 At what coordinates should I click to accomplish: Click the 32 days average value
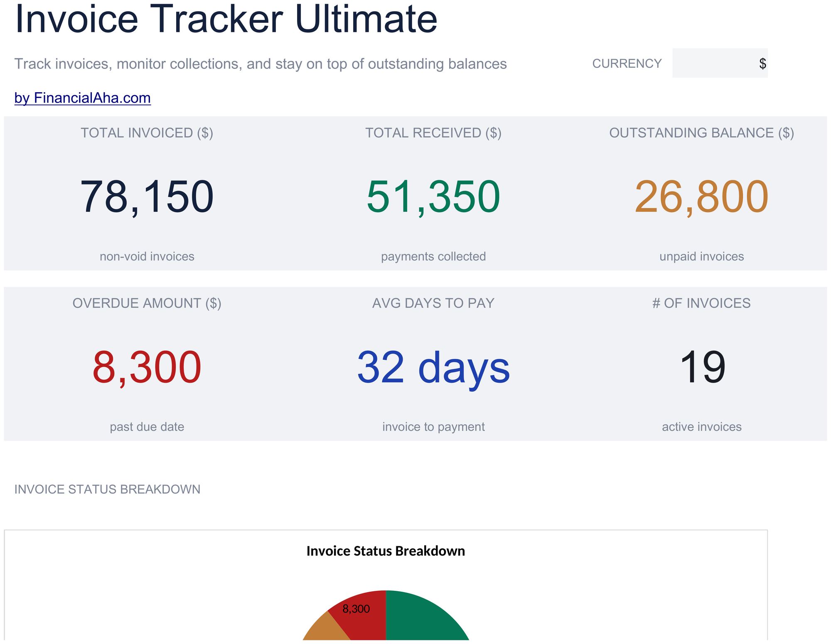point(433,368)
